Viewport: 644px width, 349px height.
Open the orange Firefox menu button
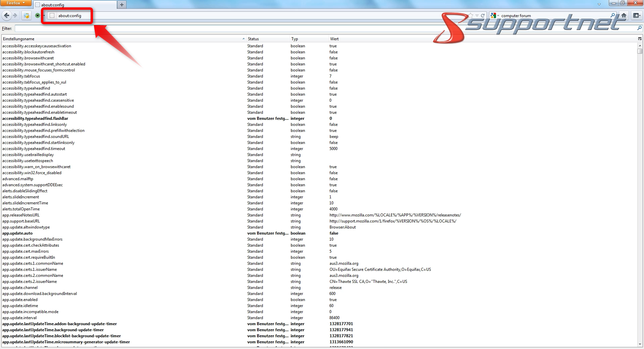pyautogui.click(x=15, y=3)
